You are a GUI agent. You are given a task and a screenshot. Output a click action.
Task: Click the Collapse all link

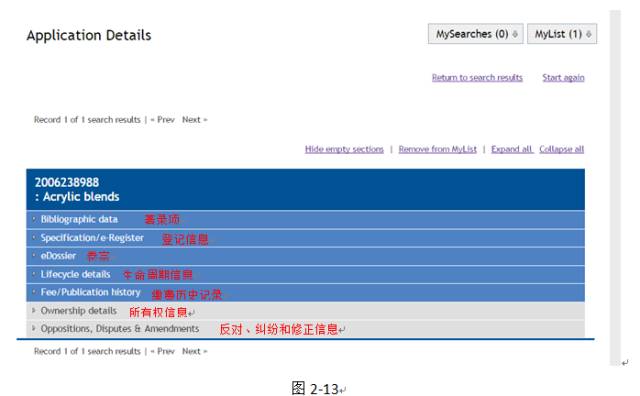click(x=561, y=149)
